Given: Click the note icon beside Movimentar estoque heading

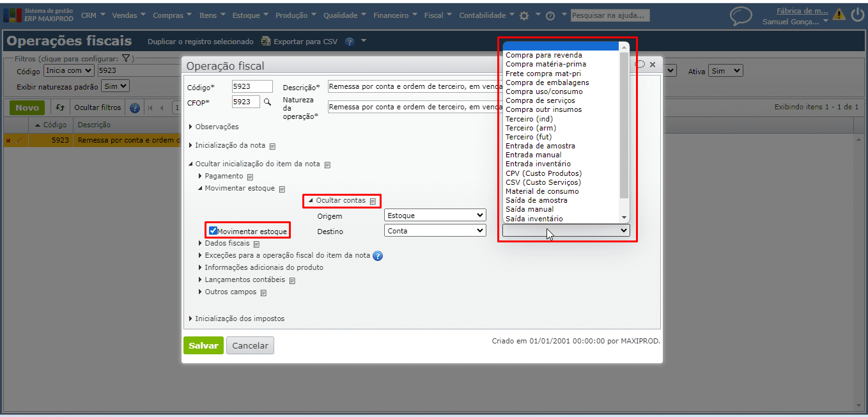Looking at the screenshot, I should 282,189.
